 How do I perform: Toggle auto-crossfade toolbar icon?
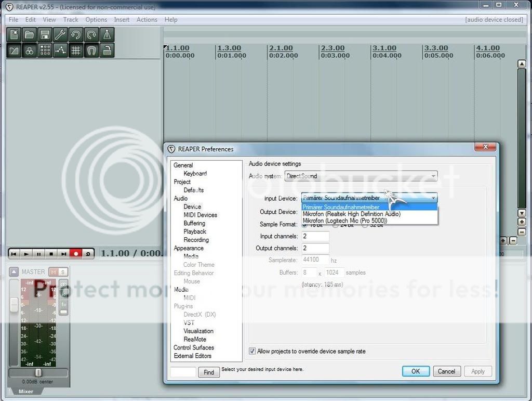tap(14, 50)
